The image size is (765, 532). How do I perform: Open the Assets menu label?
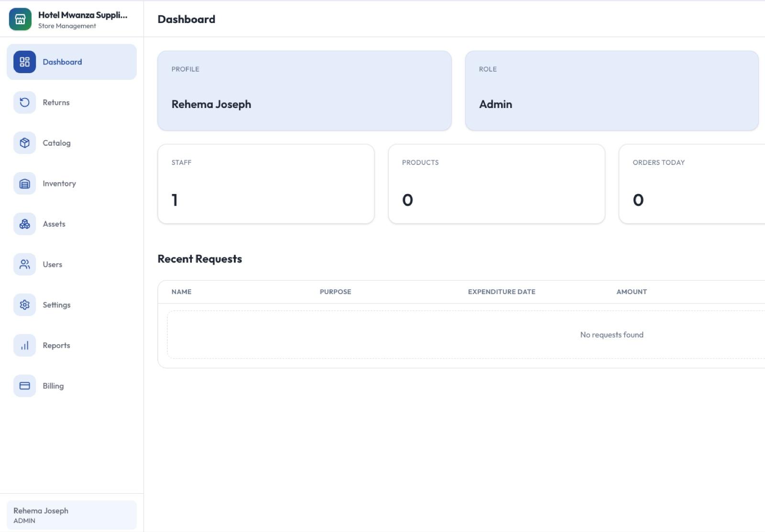pyautogui.click(x=54, y=224)
